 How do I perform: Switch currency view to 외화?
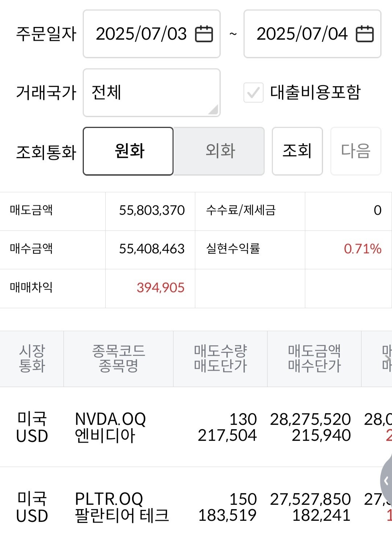tap(219, 151)
